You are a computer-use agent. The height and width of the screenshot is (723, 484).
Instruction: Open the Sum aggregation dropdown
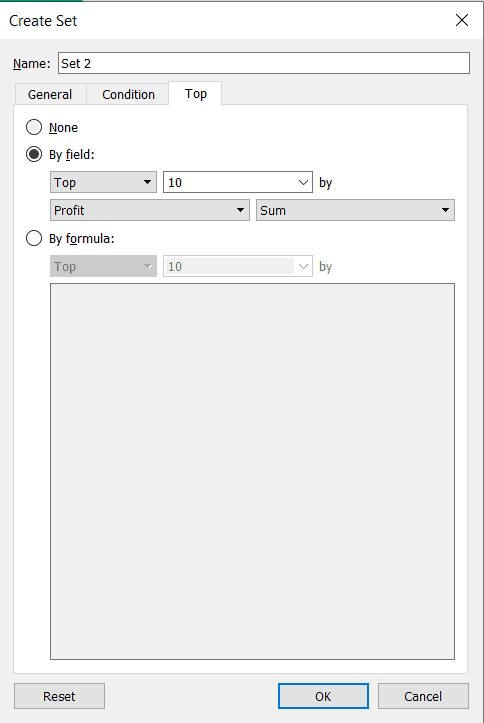[355, 210]
